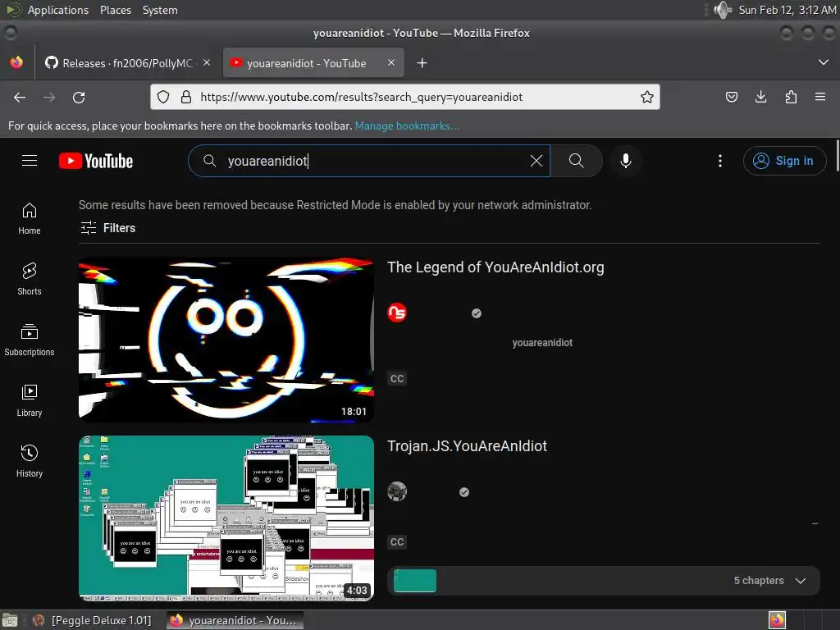Close the youareanidiot YouTube tab
The image size is (840, 630).
coord(391,62)
